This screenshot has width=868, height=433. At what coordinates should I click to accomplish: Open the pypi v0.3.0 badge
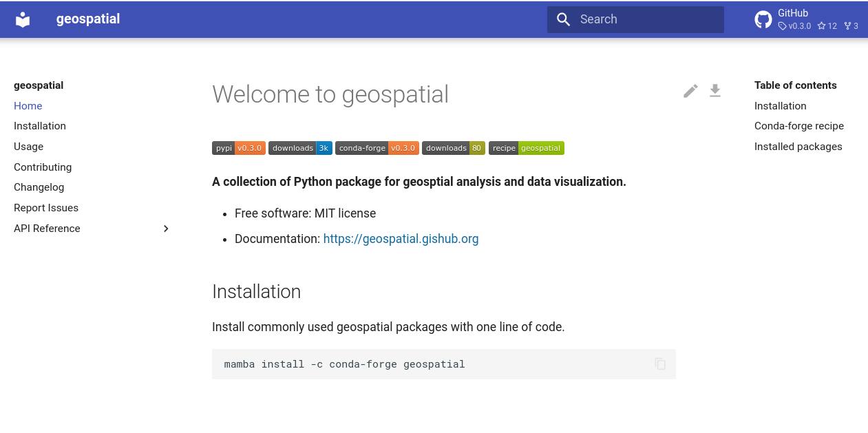coord(239,148)
